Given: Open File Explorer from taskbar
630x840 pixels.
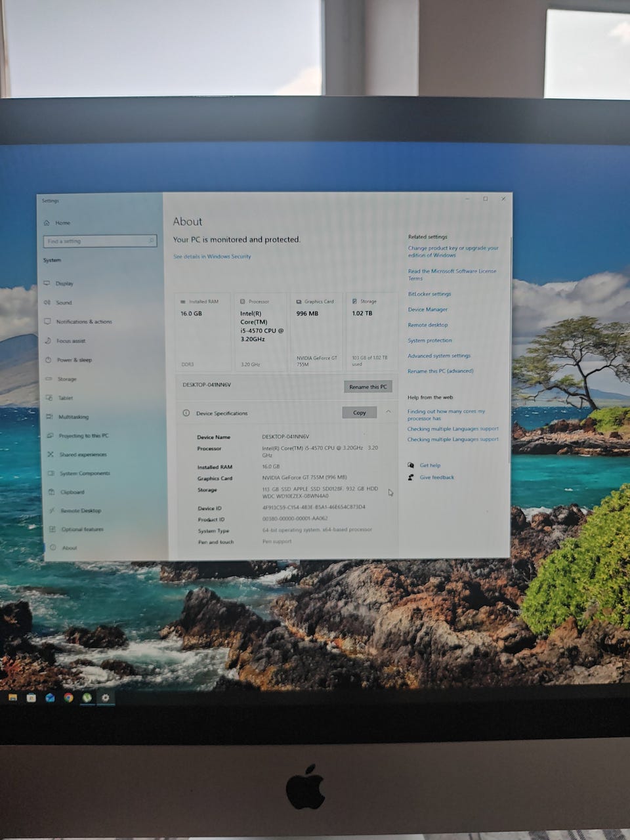Looking at the screenshot, I should click(x=12, y=698).
